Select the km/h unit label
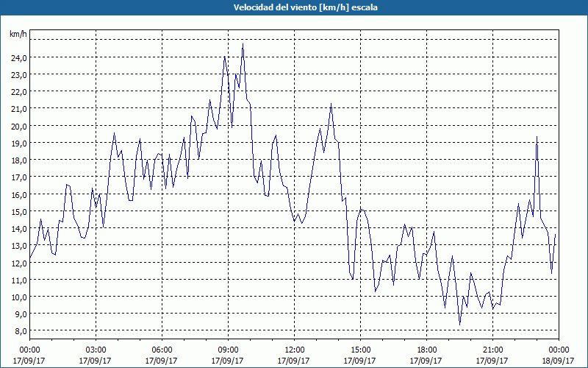The image size is (588, 368). (x=18, y=35)
